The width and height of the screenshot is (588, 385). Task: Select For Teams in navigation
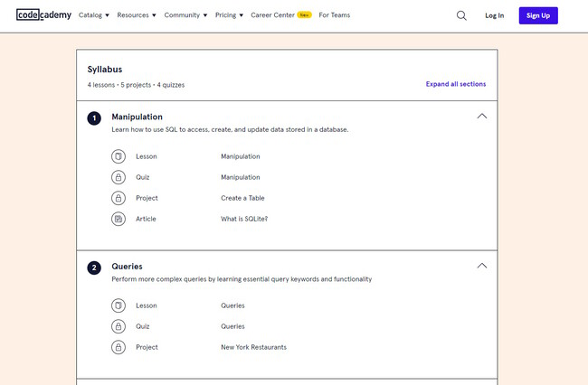[x=335, y=15]
